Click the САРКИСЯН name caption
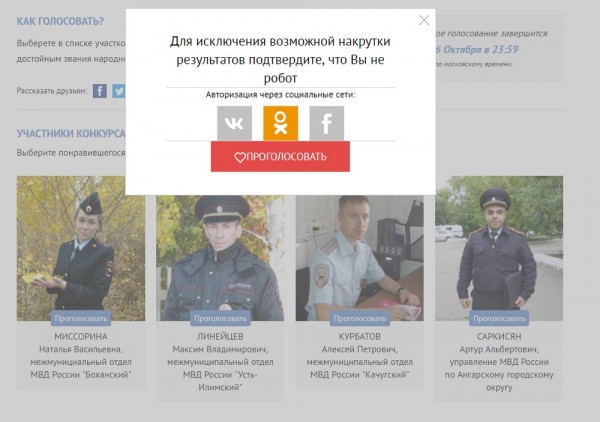The image size is (600, 422). pyautogui.click(x=499, y=336)
